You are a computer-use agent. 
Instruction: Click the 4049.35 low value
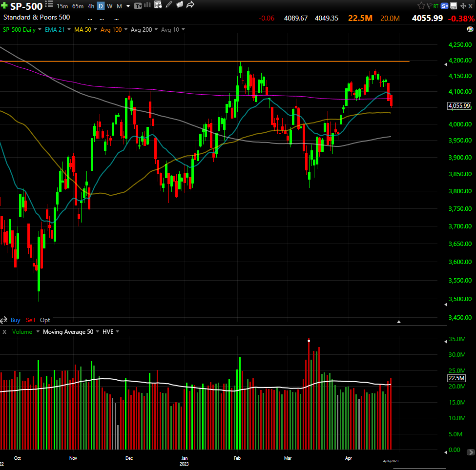click(x=326, y=18)
